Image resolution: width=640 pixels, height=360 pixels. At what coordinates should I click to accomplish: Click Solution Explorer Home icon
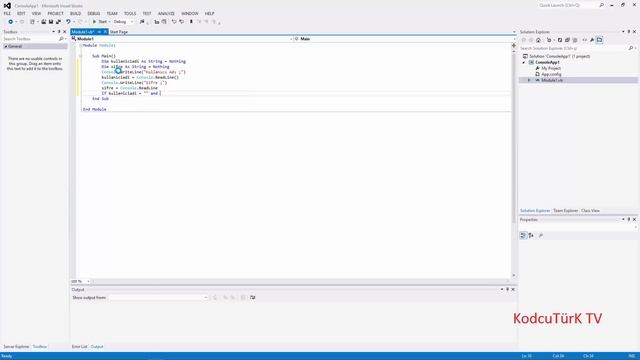pos(538,40)
